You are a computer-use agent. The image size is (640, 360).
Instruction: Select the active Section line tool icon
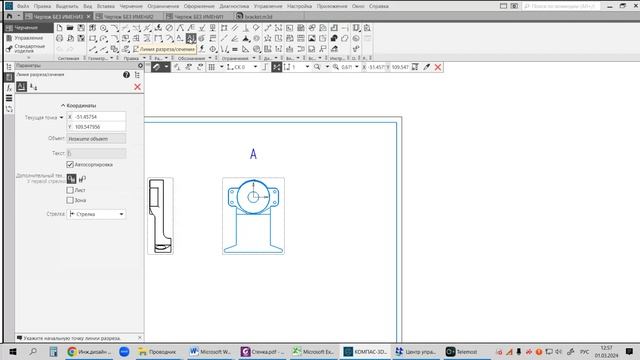(x=191, y=38)
